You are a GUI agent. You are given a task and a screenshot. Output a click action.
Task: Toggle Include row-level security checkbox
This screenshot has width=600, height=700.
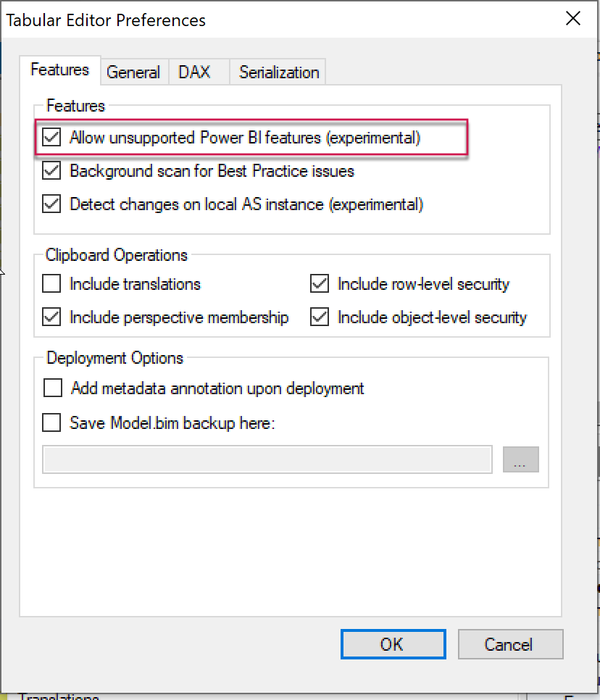click(x=320, y=283)
